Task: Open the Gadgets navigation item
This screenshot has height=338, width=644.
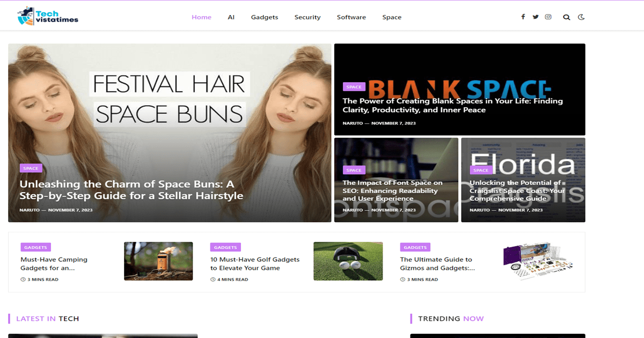Action: [265, 17]
